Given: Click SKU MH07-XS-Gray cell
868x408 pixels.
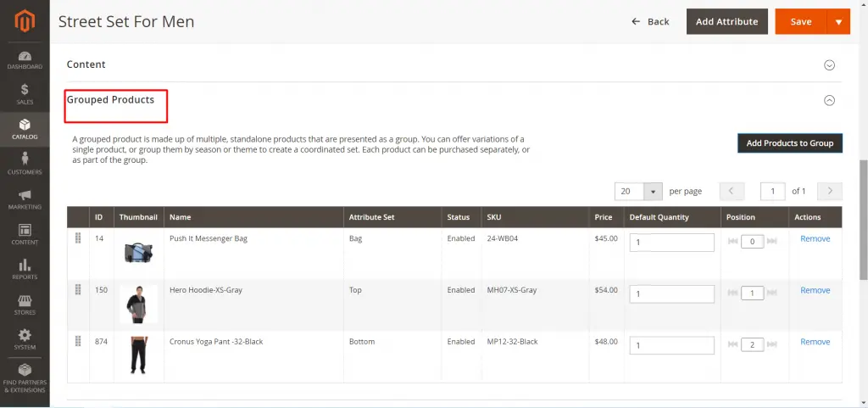Looking at the screenshot, I should pyautogui.click(x=512, y=290).
